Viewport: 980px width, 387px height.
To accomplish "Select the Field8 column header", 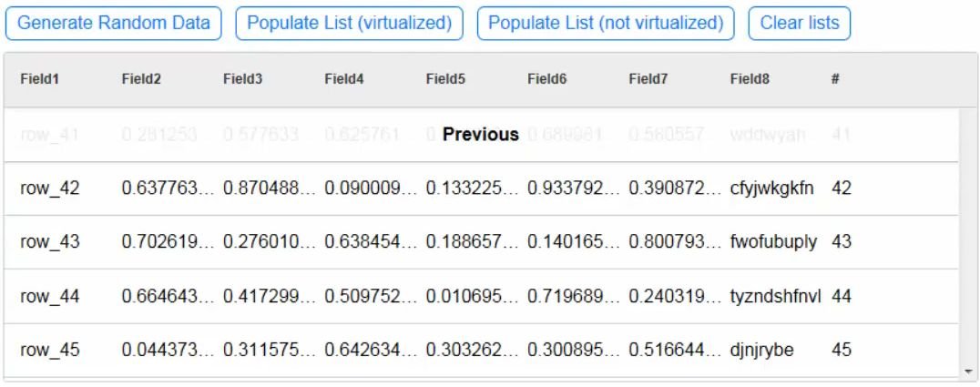I will click(750, 79).
